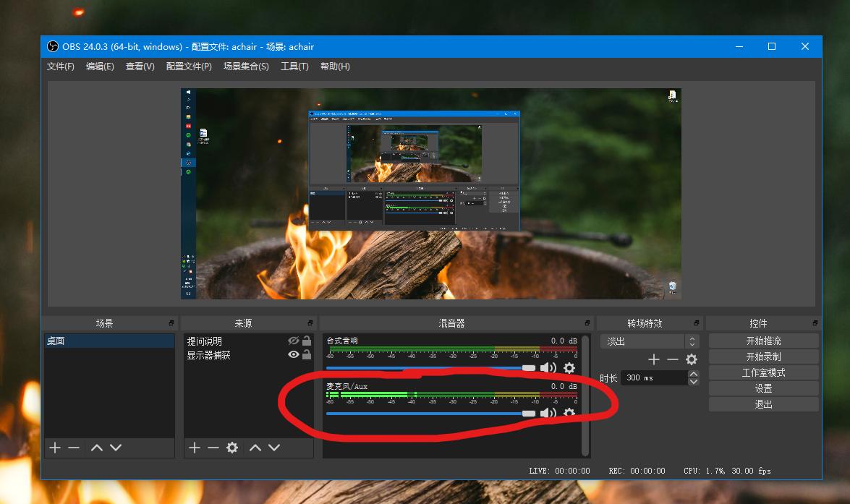Screen dimensions: 850x504
Task: Unlock the 提问说明 source lock icon
Action: click(x=307, y=341)
